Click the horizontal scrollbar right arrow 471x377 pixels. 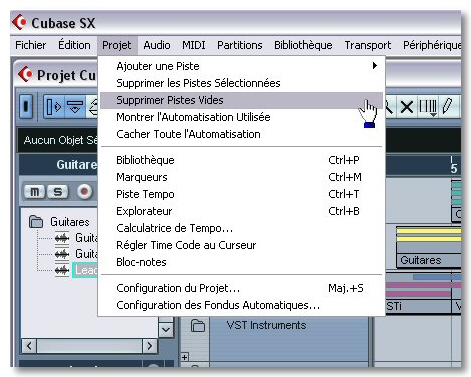[x=150, y=346]
